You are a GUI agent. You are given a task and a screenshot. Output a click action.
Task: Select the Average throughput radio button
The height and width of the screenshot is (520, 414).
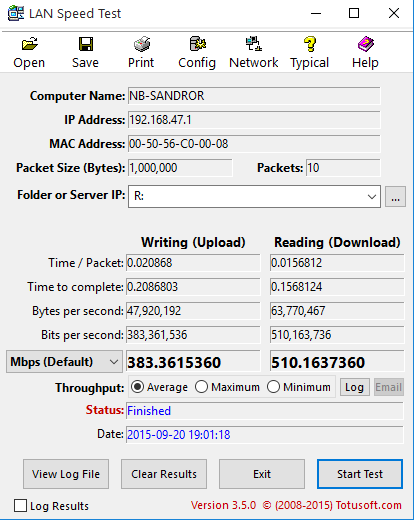pyautogui.click(x=137, y=387)
